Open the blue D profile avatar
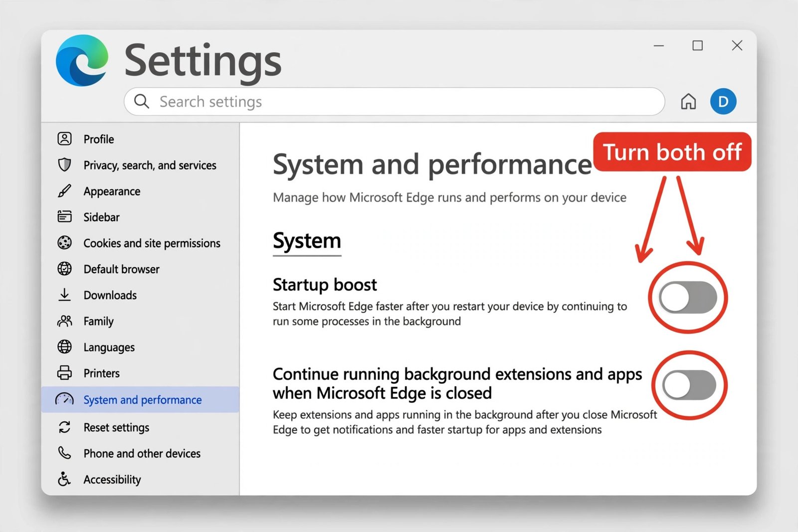798x532 pixels. [723, 101]
